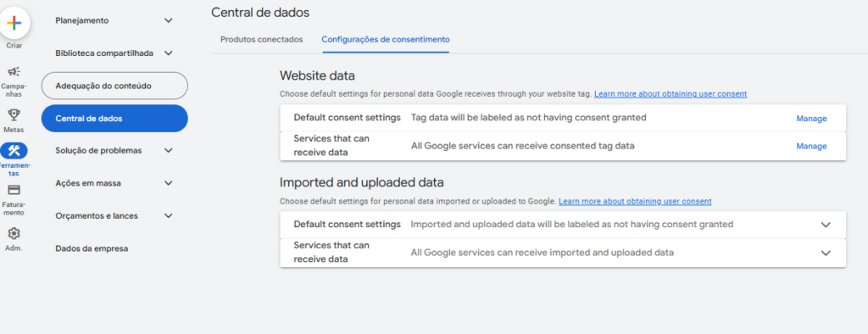868x334 pixels.
Task: Open Faturamento card icon
Action: (14, 190)
